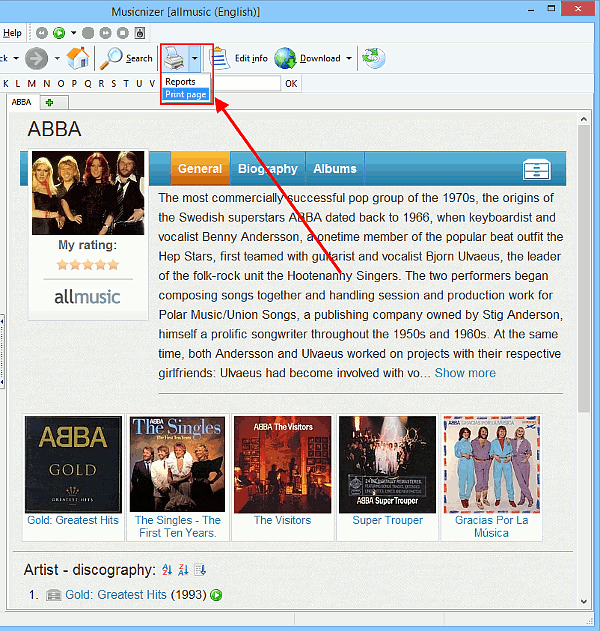Viewport: 600px width, 631px height.
Task: Expand the Forward button history dropdown
Action: (57, 58)
